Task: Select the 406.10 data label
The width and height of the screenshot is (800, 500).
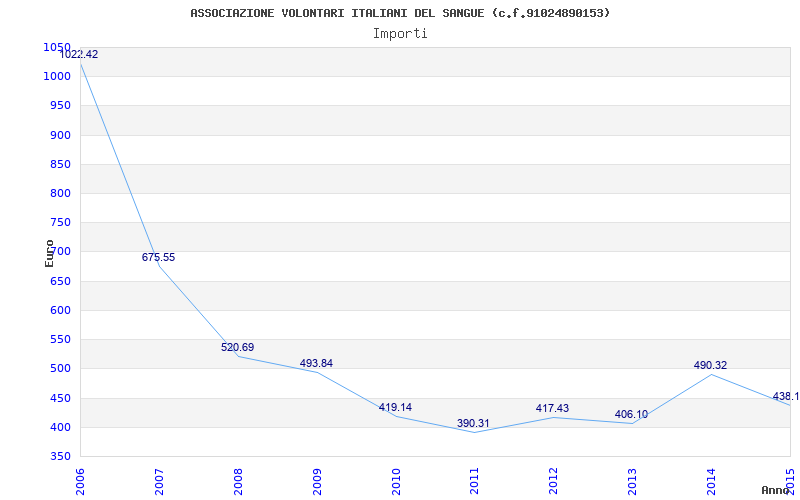Action: pyautogui.click(x=631, y=414)
